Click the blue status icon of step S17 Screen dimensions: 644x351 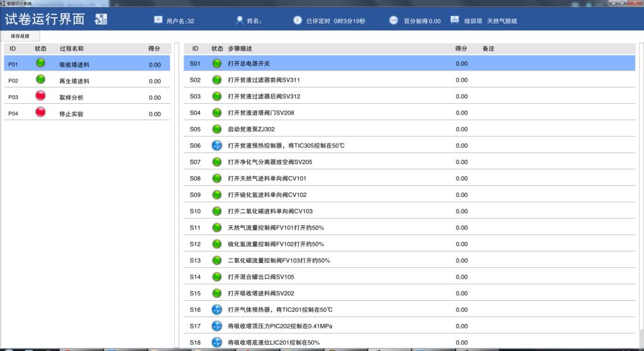point(217,326)
